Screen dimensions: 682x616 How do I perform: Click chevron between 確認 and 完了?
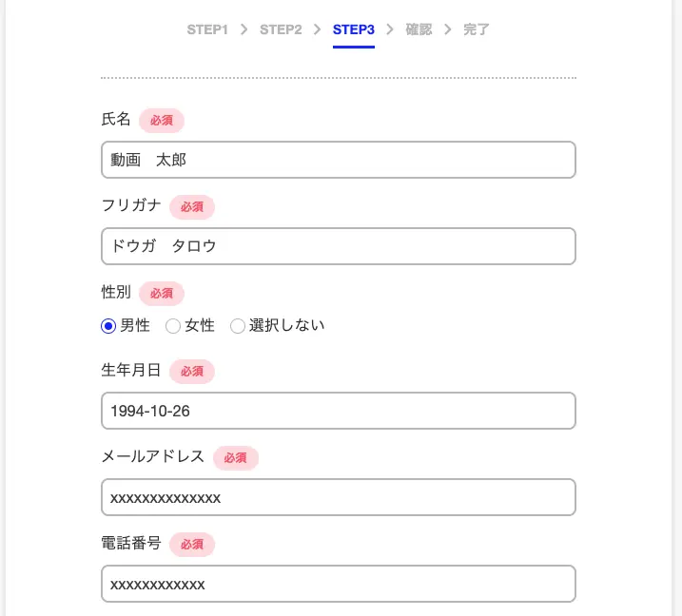[448, 29]
